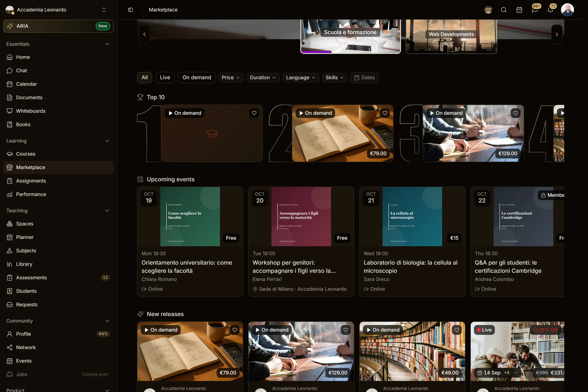Open the Accademia Leonardo workspace switcher
Screen dimensions: 588x392
(56, 10)
